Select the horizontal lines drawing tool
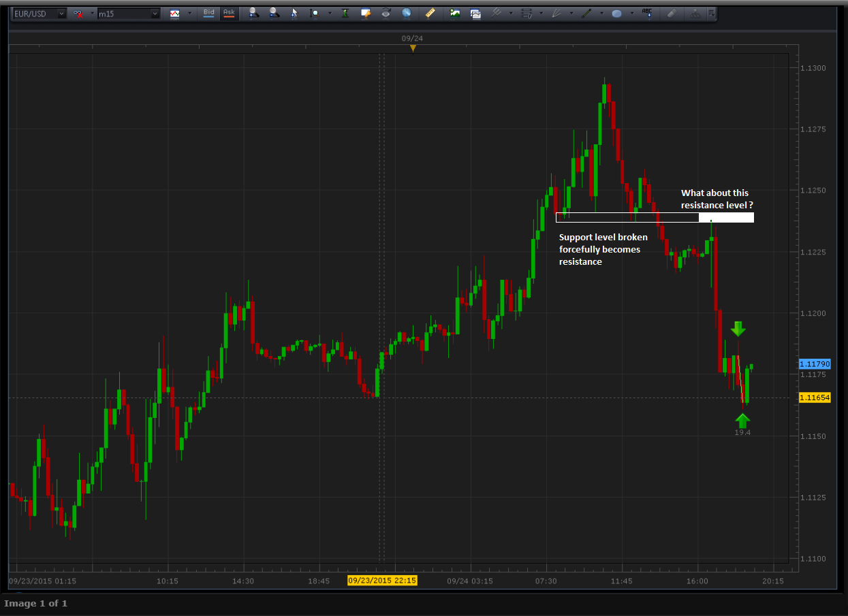This screenshot has height=616, width=848. 526,13
